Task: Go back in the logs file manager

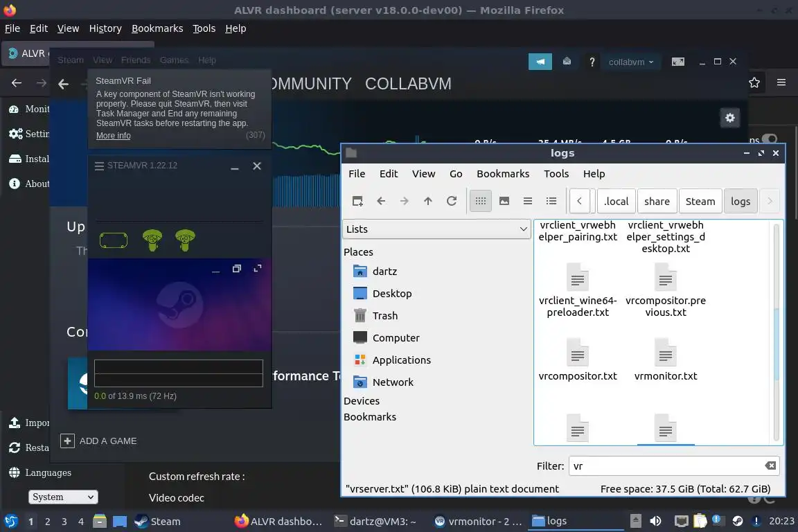Action: 381,201
